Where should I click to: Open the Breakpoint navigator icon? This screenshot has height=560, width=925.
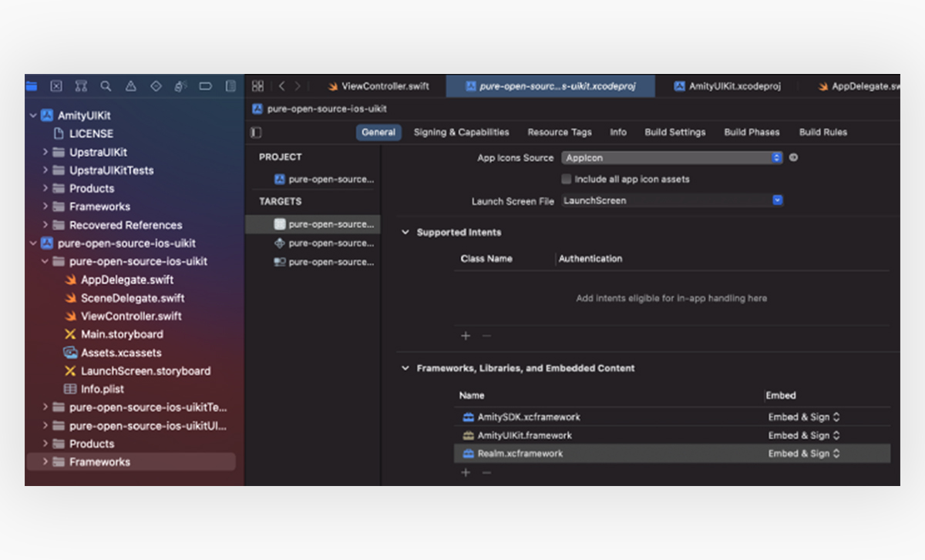(205, 86)
